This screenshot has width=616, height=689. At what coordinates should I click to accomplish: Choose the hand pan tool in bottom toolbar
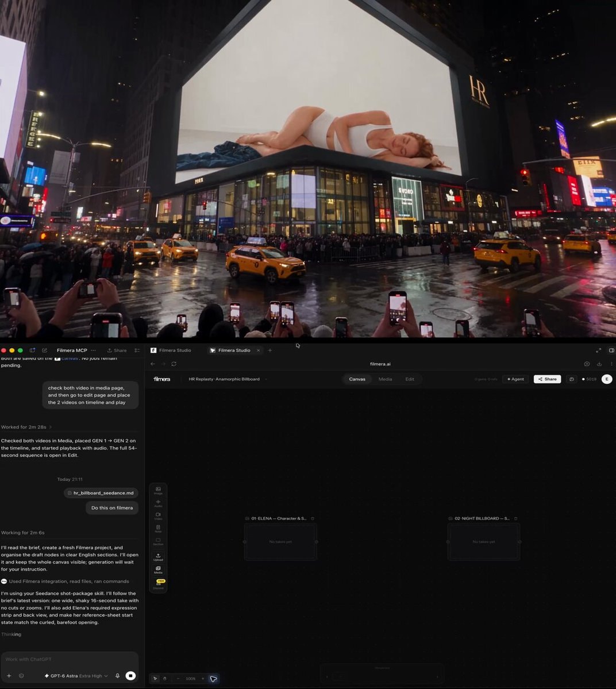(165, 679)
